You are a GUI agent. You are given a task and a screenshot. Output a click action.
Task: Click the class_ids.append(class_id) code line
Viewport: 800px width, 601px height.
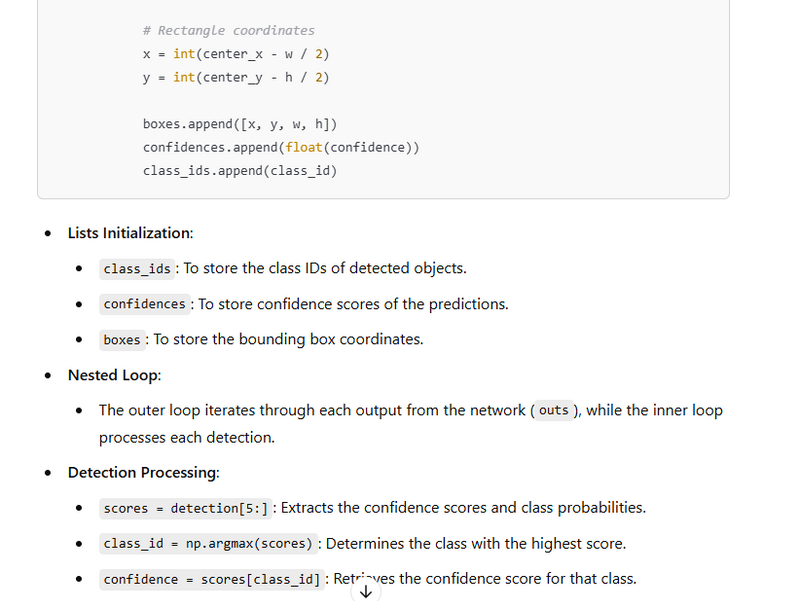240,170
